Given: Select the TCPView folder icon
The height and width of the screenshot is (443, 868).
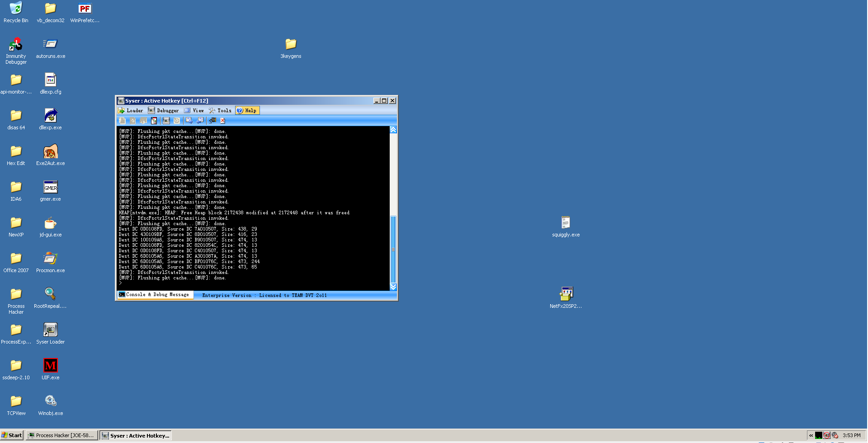Looking at the screenshot, I should click(x=16, y=405).
